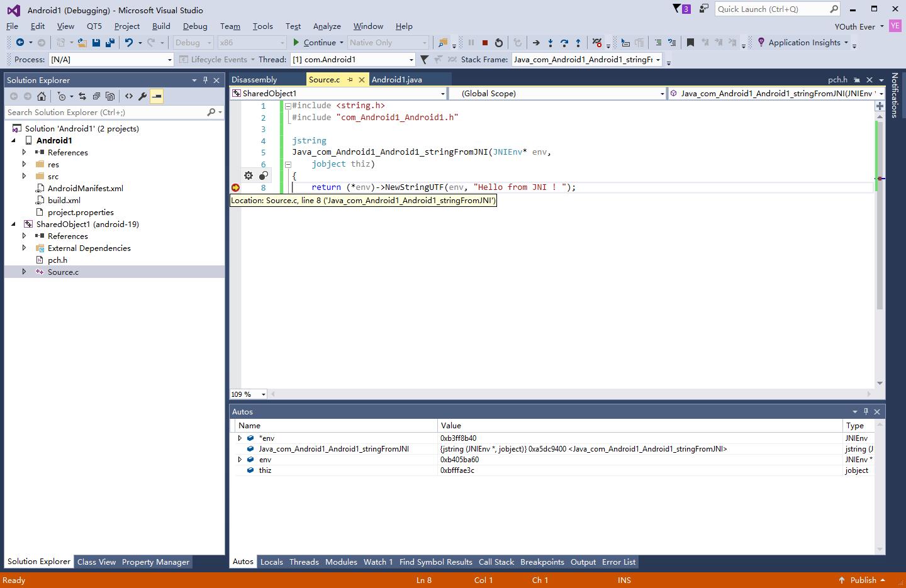This screenshot has width=906, height=588.
Task: Select the pch.h file in SharedObject1
Action: click(x=57, y=260)
